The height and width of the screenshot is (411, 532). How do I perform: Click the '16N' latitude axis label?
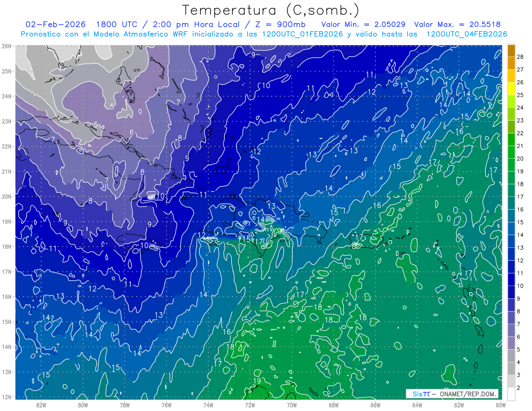[6, 297]
